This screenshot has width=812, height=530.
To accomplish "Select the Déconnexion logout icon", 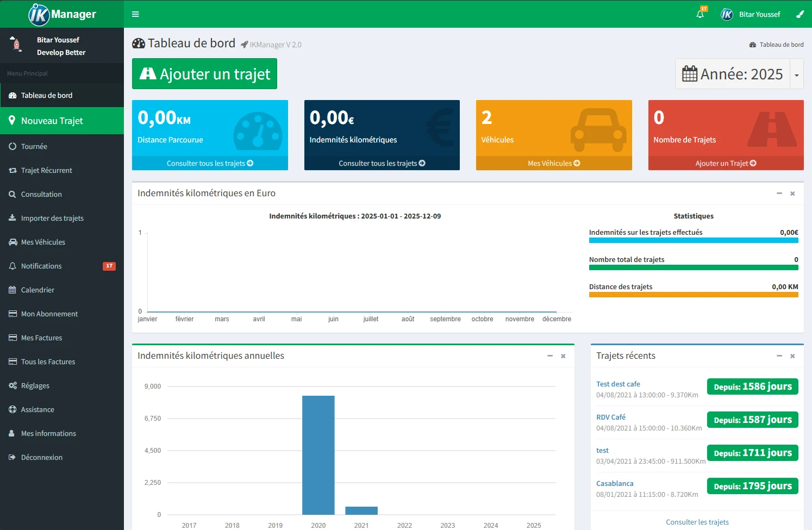I will [x=12, y=457].
